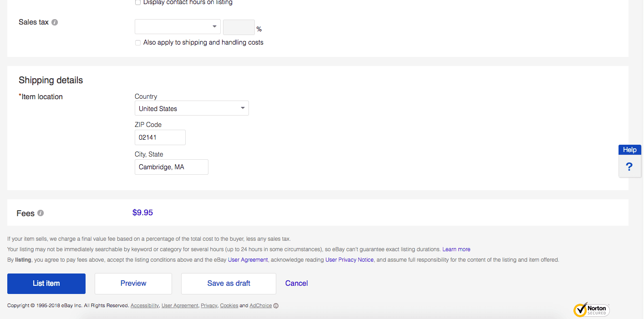Toggle 'Display contact hours on listing' checkbox

[x=138, y=3]
